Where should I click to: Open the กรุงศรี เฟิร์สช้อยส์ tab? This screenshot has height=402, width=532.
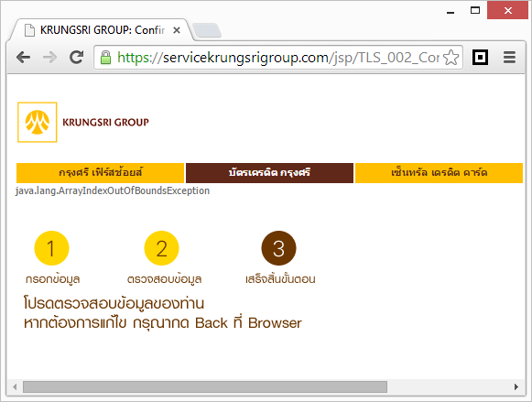click(100, 173)
